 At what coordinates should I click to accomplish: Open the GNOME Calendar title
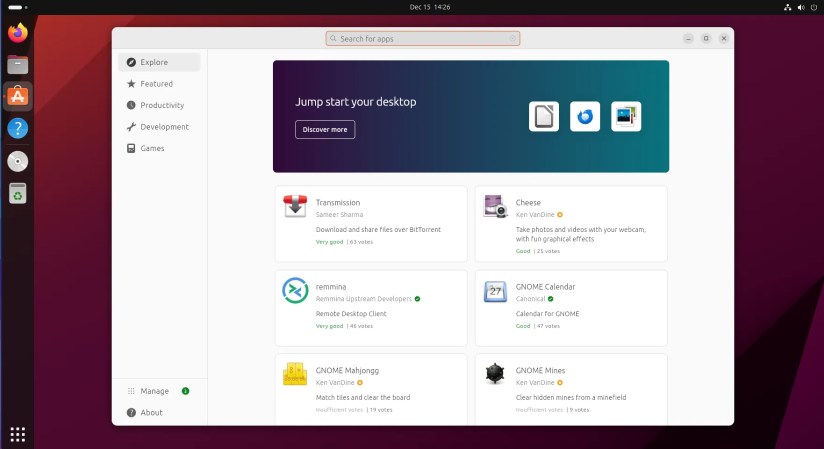coord(545,287)
